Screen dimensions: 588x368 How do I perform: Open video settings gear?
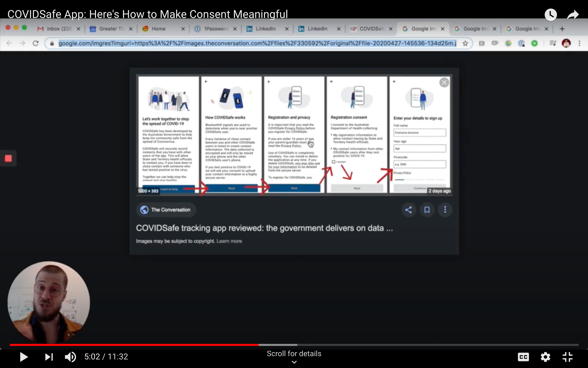coord(545,357)
